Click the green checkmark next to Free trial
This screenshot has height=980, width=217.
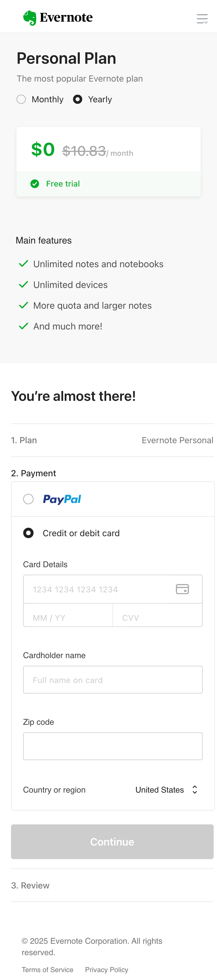pos(35,184)
